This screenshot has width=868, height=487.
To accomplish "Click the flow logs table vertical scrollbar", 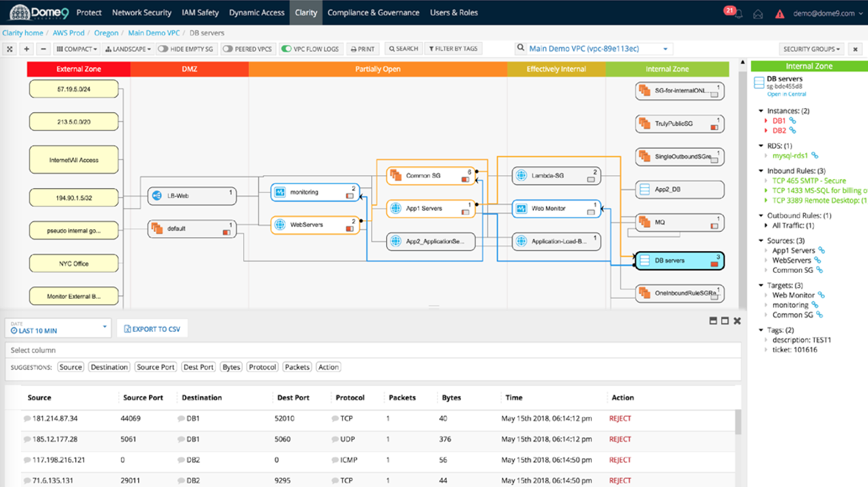I will (738, 422).
